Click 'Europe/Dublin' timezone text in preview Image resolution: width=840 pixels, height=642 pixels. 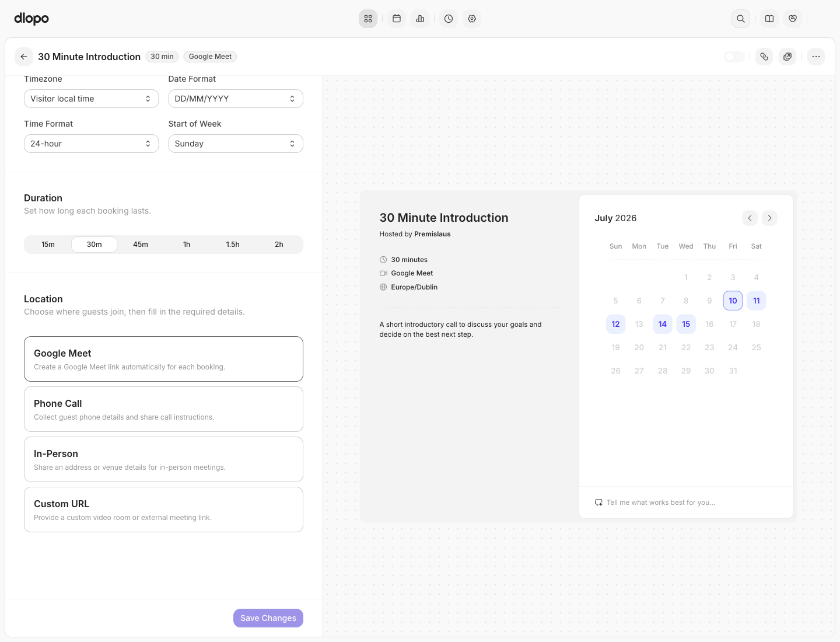(414, 287)
